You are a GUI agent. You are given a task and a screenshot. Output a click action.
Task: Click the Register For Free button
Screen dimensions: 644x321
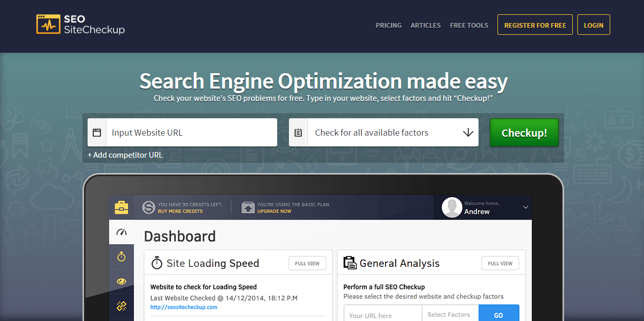[x=535, y=25]
